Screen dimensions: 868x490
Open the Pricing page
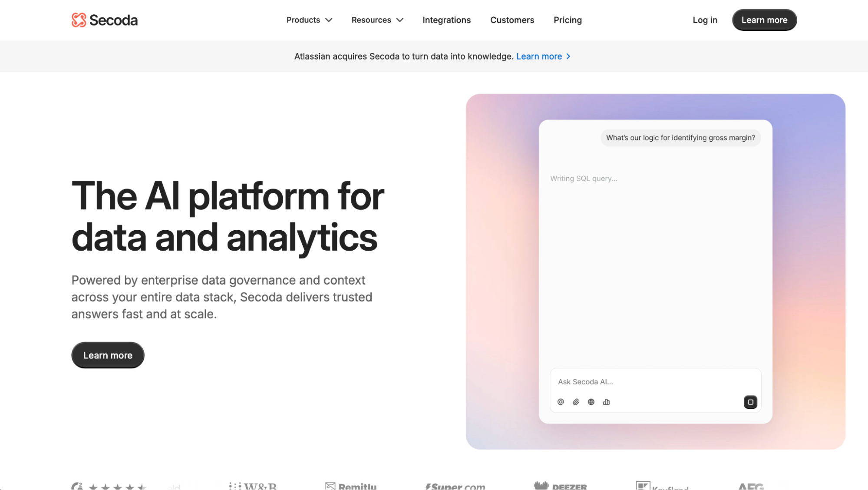pos(568,20)
